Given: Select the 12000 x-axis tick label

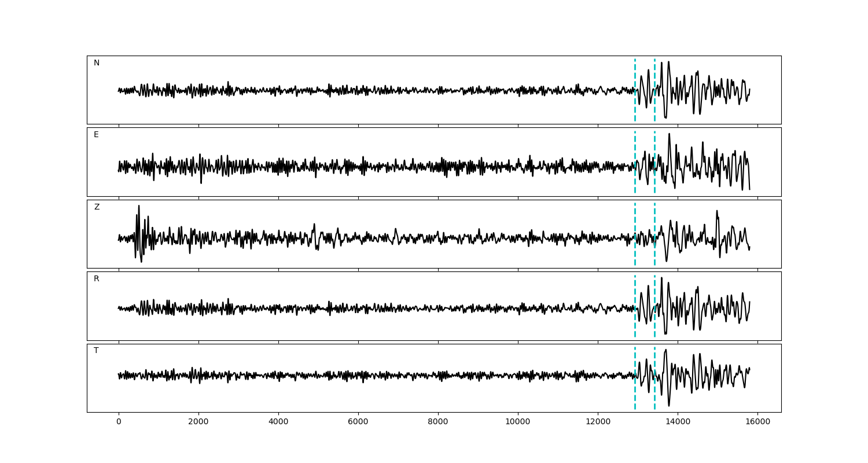Looking at the screenshot, I should pyautogui.click(x=598, y=422).
